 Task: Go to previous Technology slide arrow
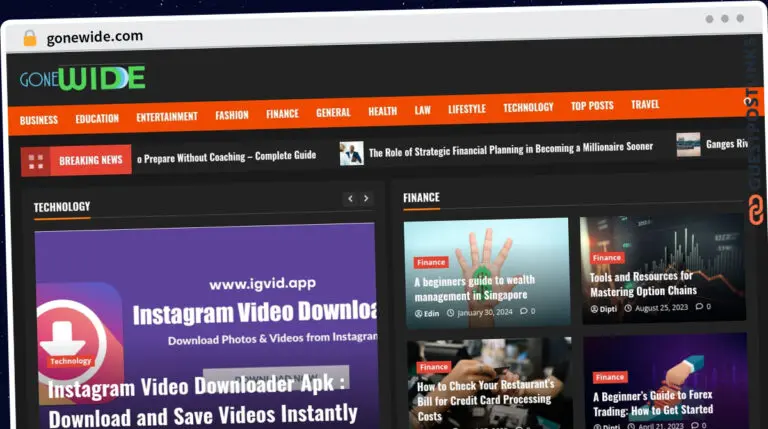(350, 198)
